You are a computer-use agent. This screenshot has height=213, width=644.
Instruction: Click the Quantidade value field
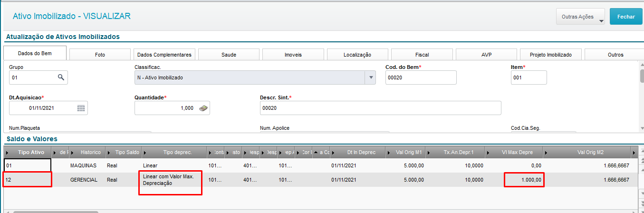[x=172, y=108]
